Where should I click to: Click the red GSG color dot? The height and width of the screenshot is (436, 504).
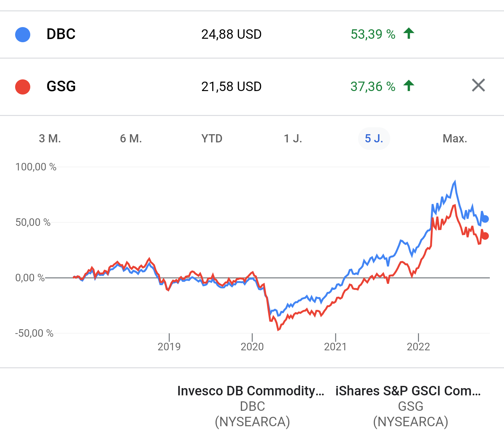coord(23,87)
